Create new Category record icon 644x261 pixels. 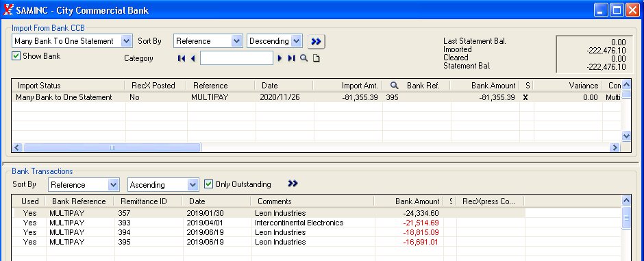[x=316, y=58]
